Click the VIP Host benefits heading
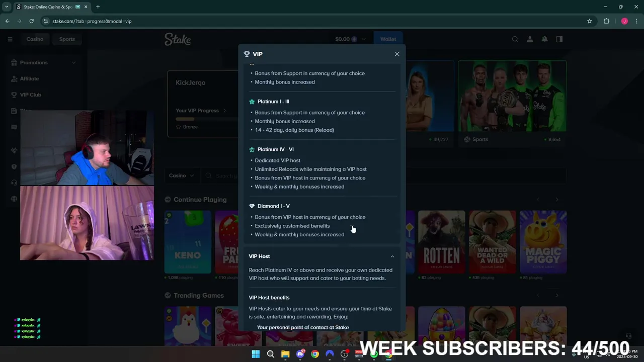 [269, 298]
